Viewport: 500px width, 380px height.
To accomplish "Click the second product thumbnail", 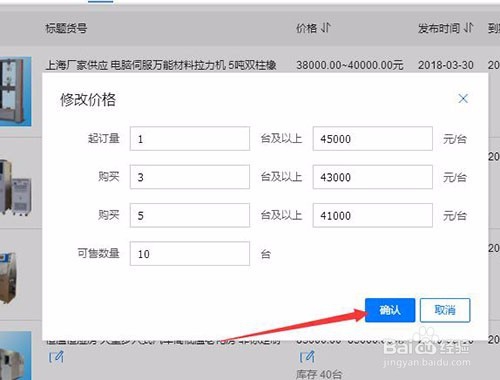I will click(x=15, y=187).
